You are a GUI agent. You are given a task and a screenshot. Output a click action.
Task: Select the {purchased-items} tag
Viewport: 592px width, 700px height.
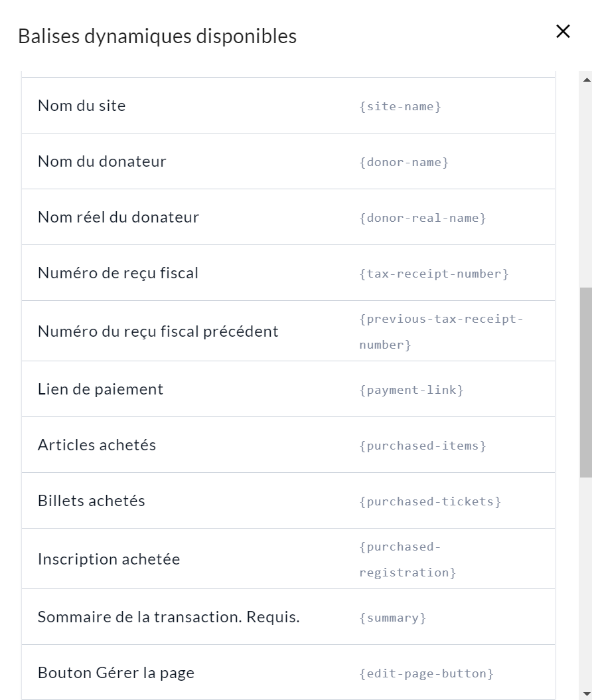pyautogui.click(x=423, y=446)
